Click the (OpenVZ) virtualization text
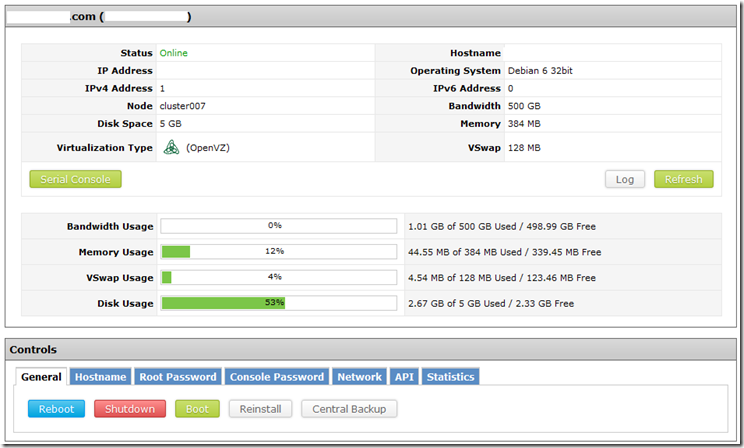The image size is (744, 448). pyautogui.click(x=208, y=148)
